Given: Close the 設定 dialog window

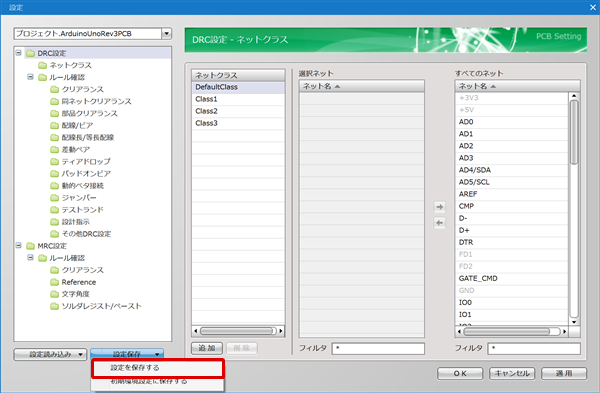Looking at the screenshot, I should [593, 7].
